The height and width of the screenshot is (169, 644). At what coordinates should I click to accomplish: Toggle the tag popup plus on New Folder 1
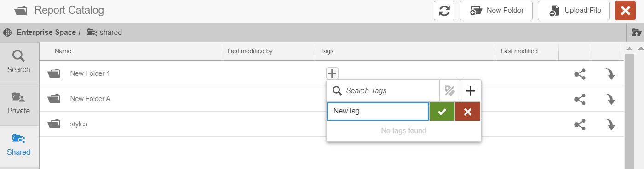click(x=332, y=73)
